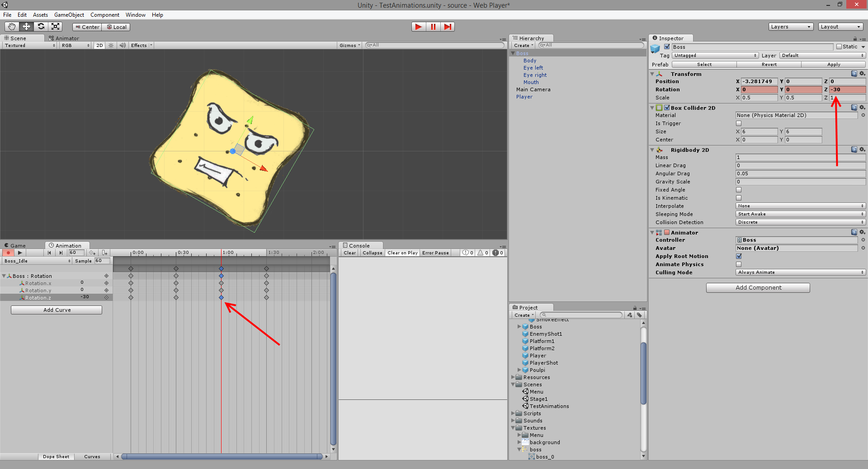The image size is (868, 469).
Task: Uncheck Apply Root Motion
Action: pyautogui.click(x=739, y=256)
